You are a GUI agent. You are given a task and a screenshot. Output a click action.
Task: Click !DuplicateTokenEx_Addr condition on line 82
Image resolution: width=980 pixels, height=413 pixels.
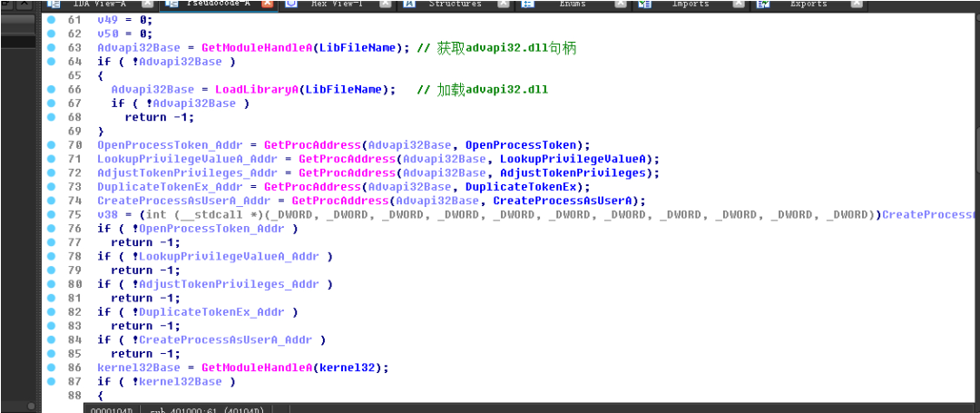208,311
